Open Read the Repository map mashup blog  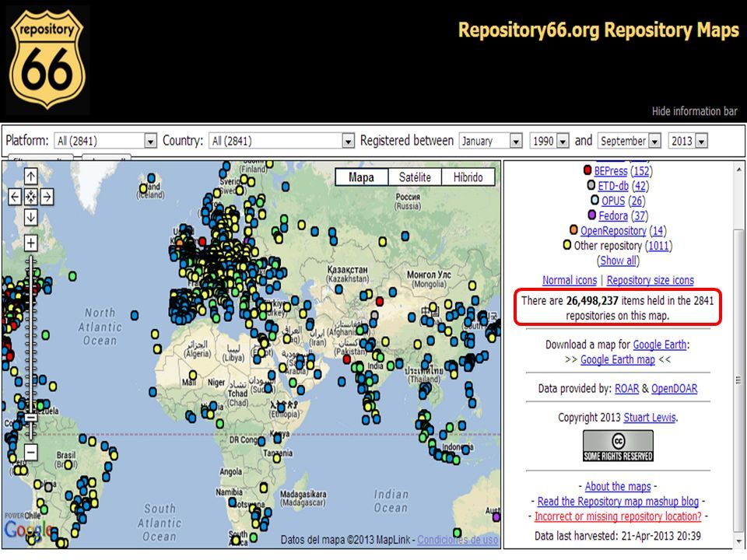click(x=618, y=502)
